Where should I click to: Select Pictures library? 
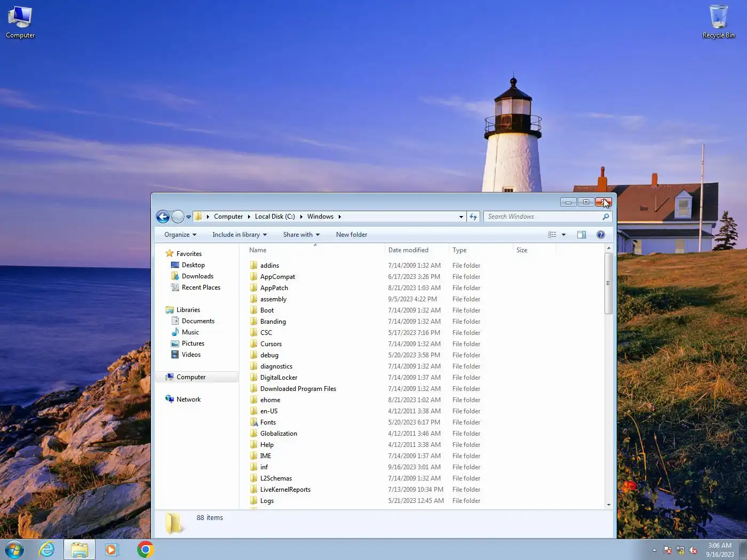pos(193,343)
